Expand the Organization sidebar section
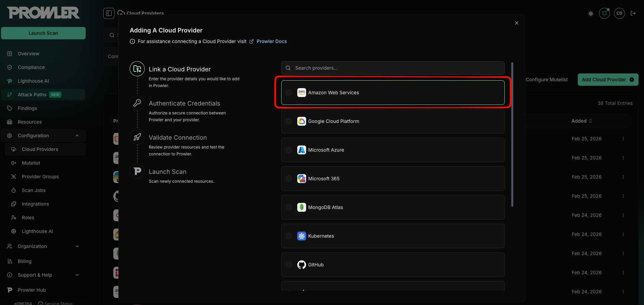 coord(77,246)
